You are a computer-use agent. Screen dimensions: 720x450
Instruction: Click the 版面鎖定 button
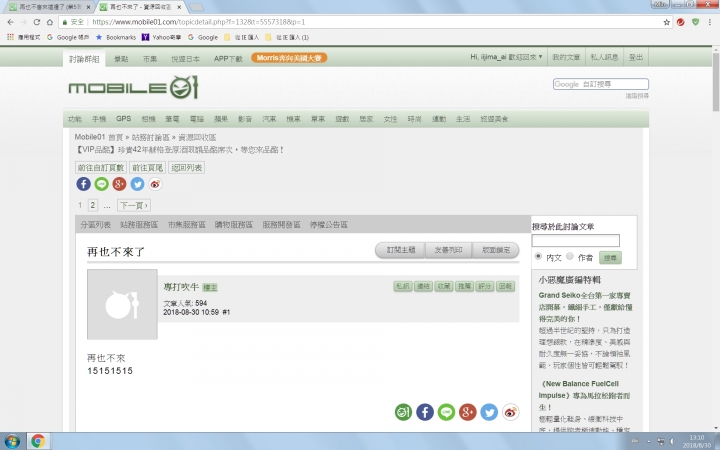coord(496,250)
